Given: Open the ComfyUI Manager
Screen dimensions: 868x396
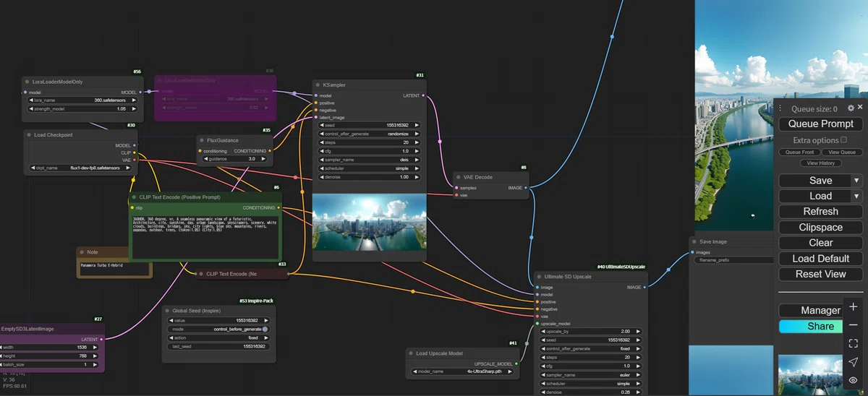Looking at the screenshot, I should 810,310.
